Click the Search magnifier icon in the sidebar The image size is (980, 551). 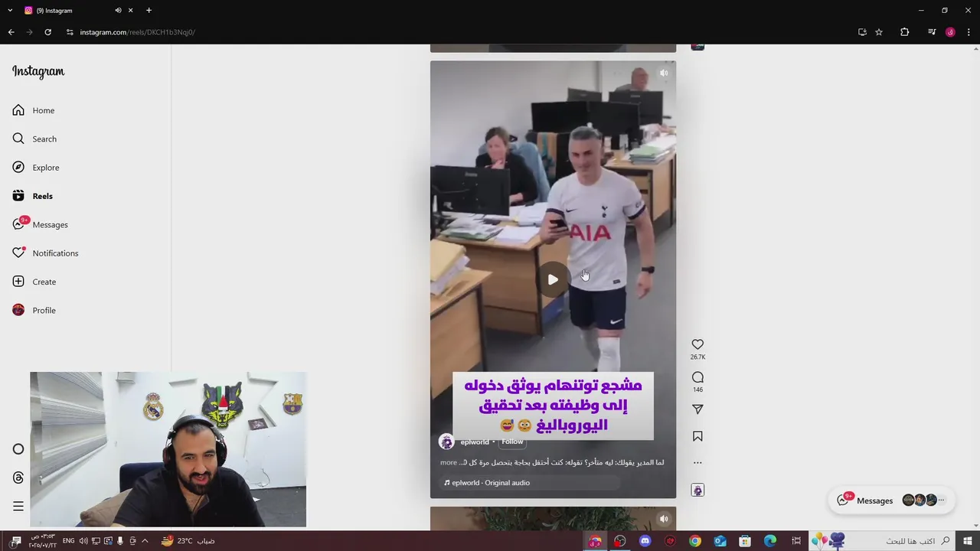(x=18, y=139)
